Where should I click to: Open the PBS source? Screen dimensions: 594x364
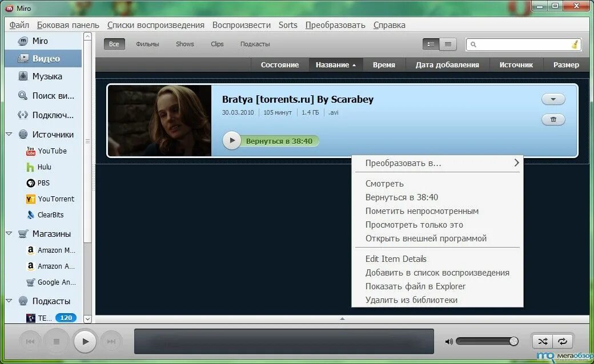38,183
